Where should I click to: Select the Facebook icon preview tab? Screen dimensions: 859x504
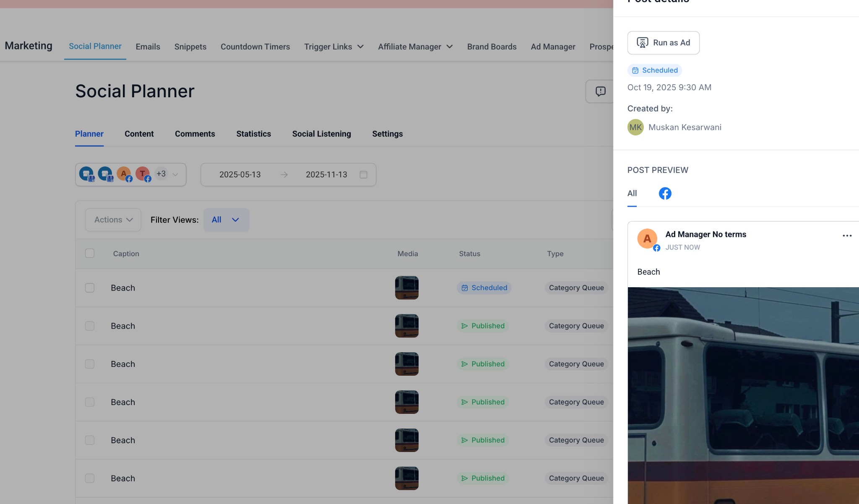(665, 193)
